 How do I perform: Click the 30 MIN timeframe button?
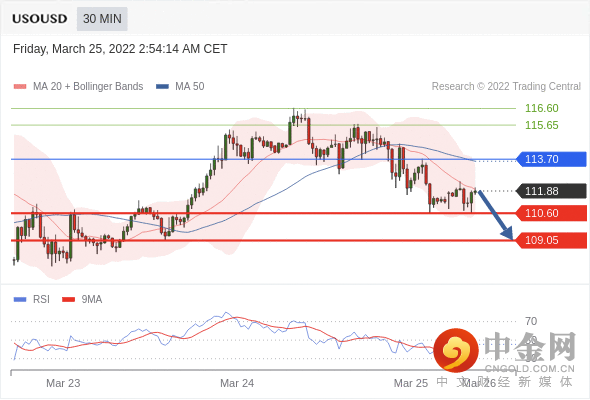pos(102,19)
